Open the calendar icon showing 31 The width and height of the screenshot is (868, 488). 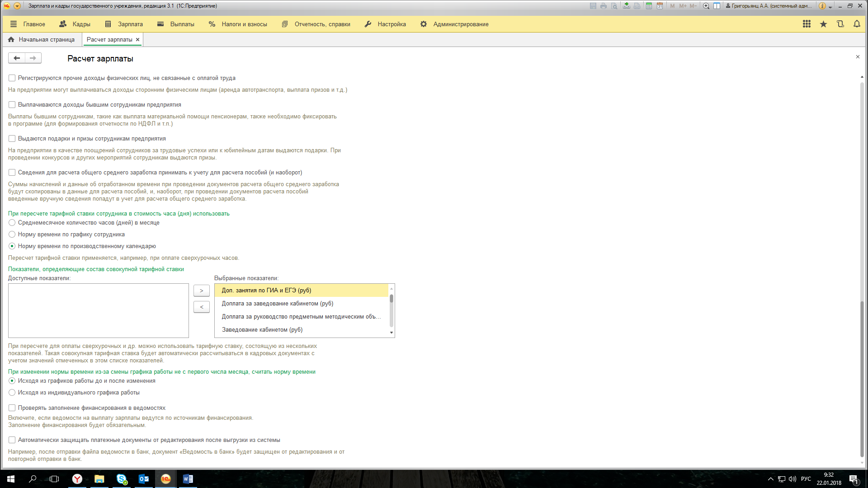tap(660, 6)
